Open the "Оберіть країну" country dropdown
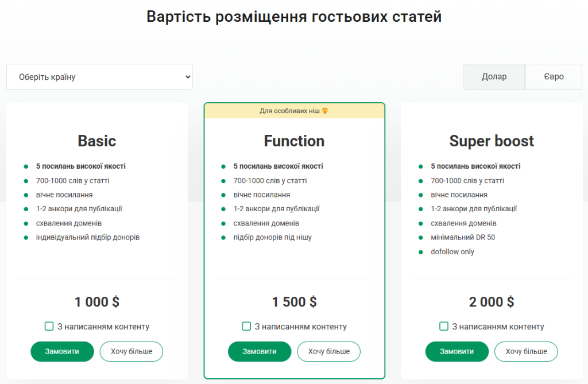588x384 pixels. tap(99, 77)
